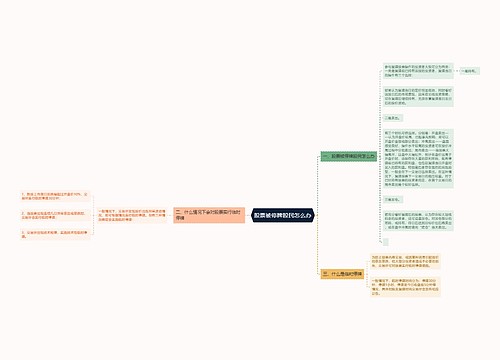The width and height of the screenshot is (500, 360).
Task: Select the tallest green paragraph note
Action: point(418,159)
